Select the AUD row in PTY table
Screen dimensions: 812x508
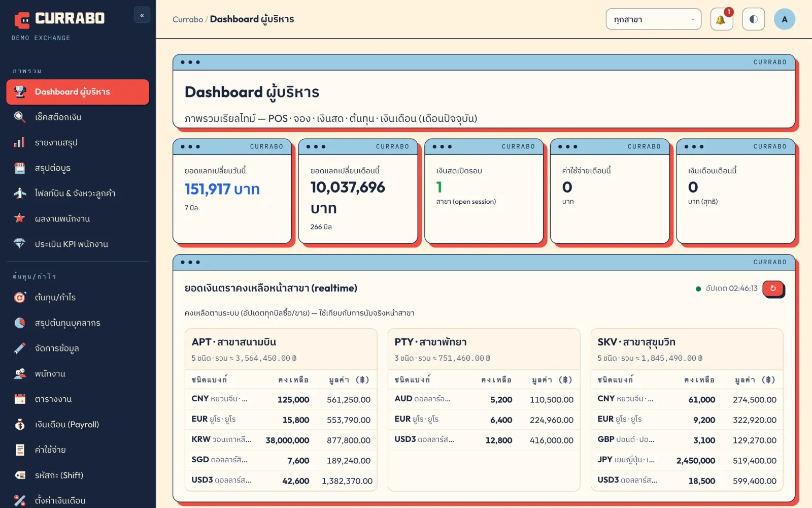tap(484, 399)
